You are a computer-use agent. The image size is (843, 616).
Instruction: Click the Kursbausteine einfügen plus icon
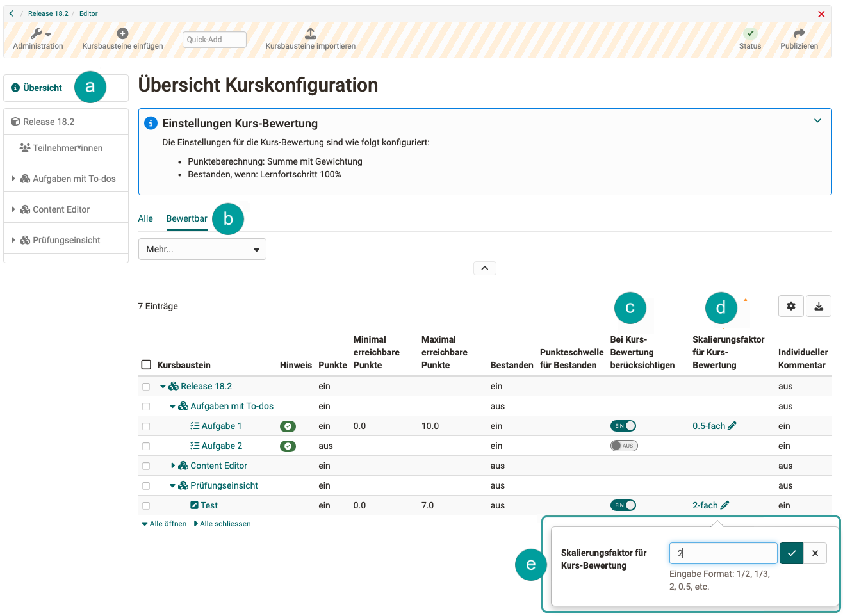122,33
